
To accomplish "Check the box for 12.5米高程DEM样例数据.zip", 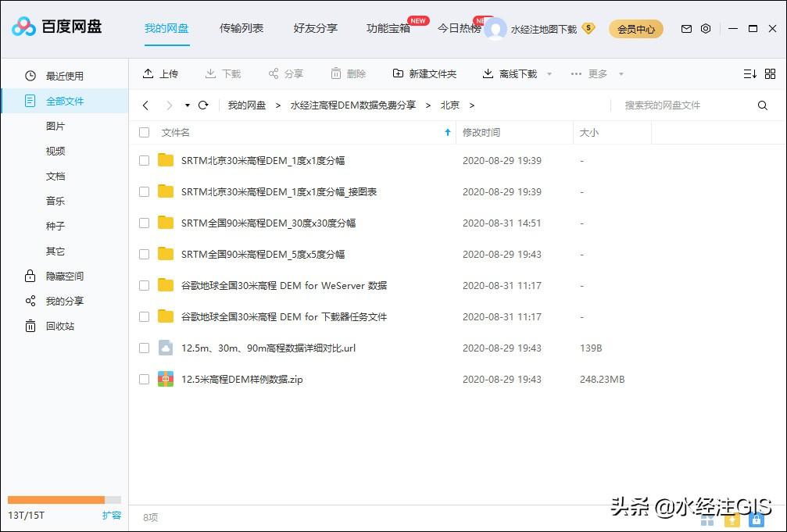I will (144, 380).
